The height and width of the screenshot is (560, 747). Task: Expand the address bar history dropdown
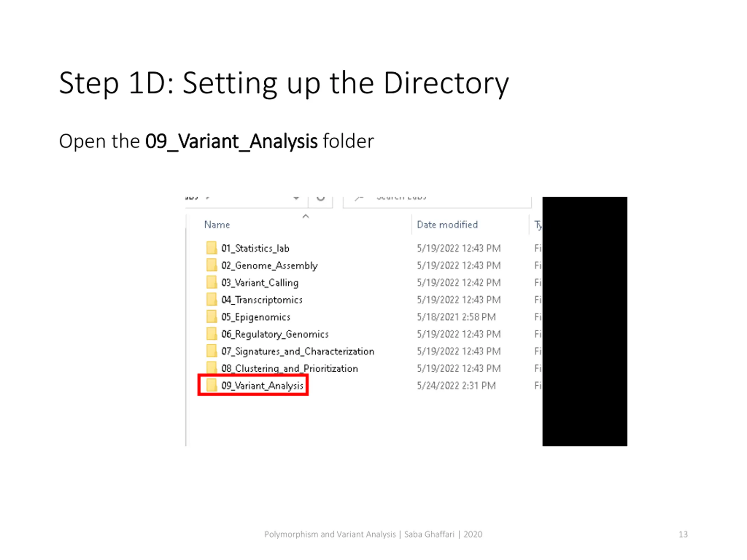[296, 198]
